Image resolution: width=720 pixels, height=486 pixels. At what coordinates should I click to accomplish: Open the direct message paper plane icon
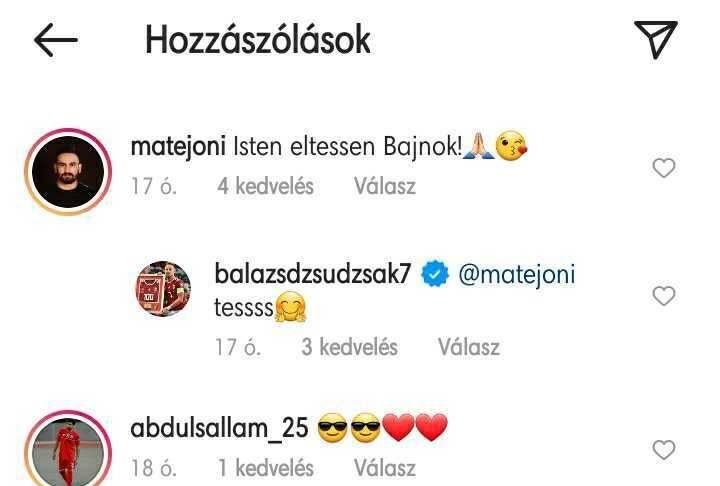click(656, 39)
